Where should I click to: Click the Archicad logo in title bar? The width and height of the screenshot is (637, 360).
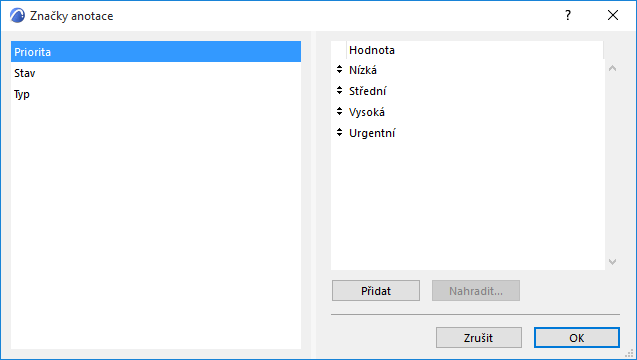pyautogui.click(x=17, y=15)
